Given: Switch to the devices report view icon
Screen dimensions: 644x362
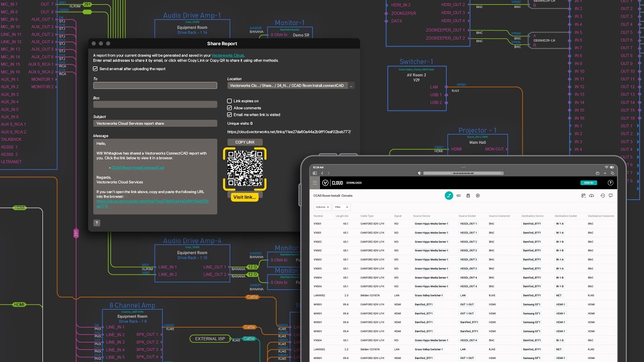Looking at the screenshot, I should (458, 196).
